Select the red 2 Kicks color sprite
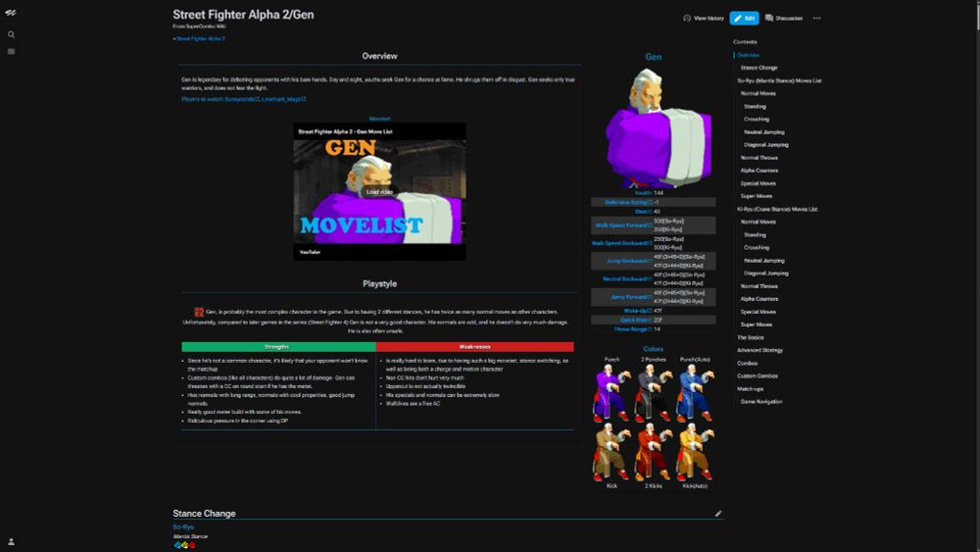Image resolution: width=980 pixels, height=552 pixels. [x=653, y=452]
